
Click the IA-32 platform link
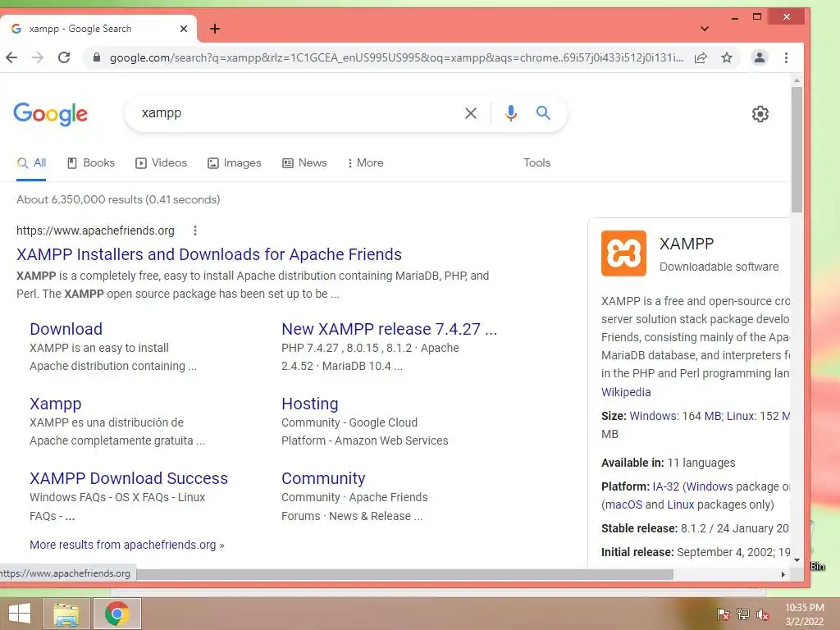click(666, 487)
